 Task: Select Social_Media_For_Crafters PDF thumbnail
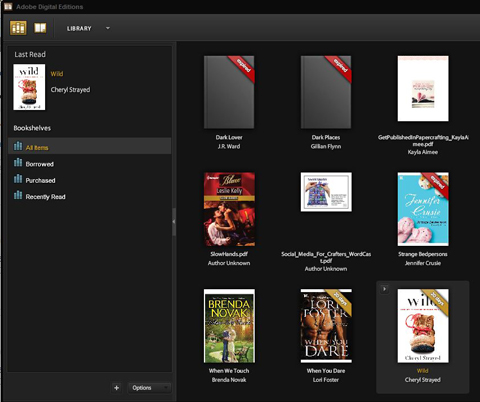[326, 192]
